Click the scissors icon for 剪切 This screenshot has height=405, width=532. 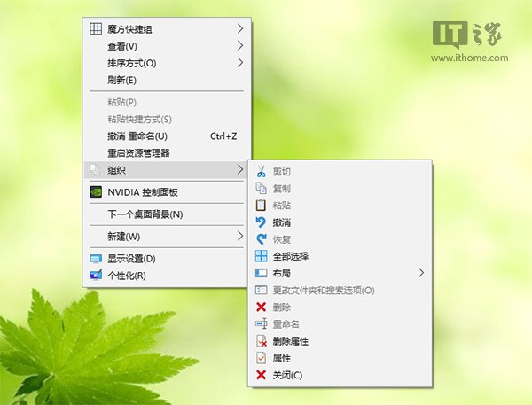pyautogui.click(x=261, y=172)
